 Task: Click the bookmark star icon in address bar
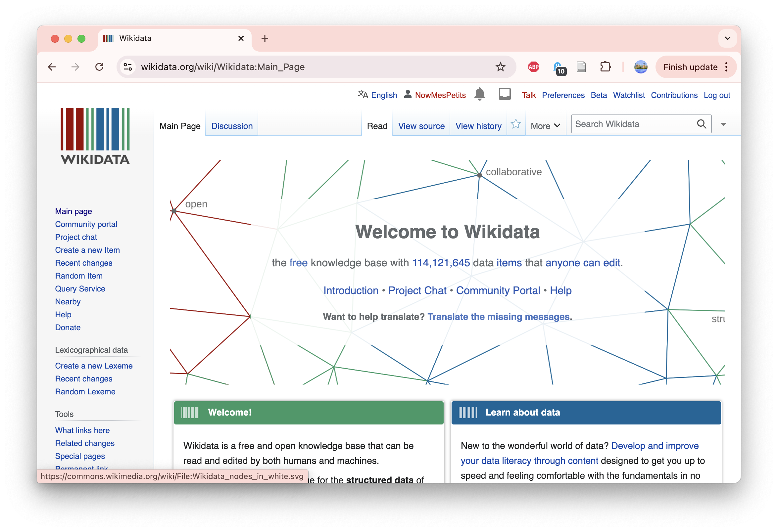[x=500, y=67]
